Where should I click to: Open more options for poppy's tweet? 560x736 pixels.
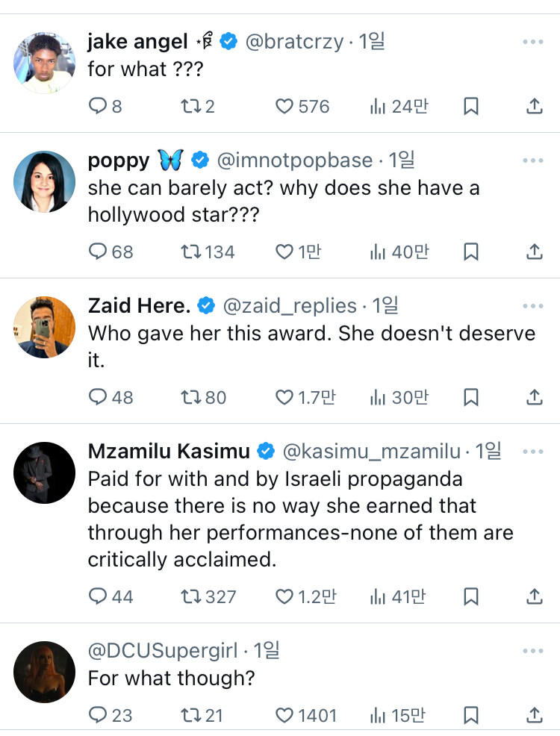pos(533,160)
